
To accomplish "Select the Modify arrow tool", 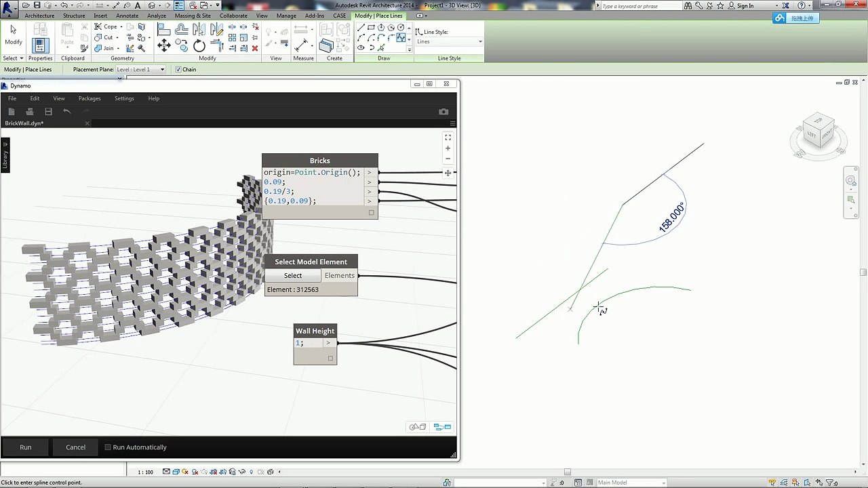I will click(13, 34).
